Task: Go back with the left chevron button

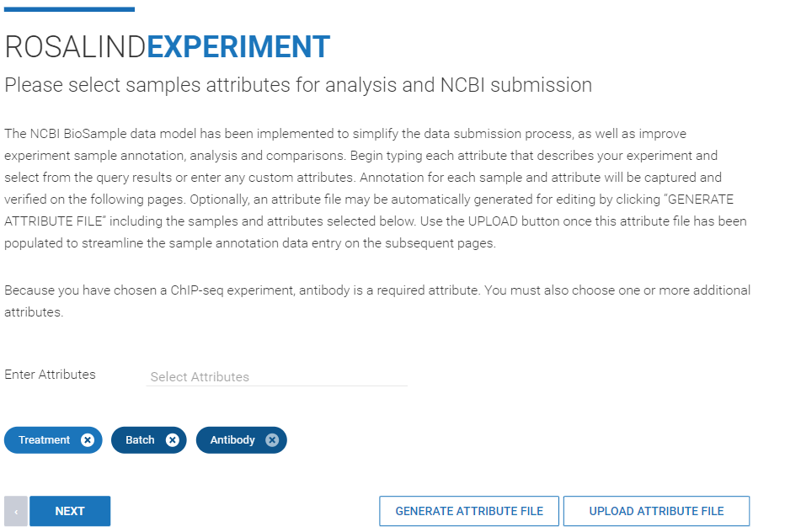Action: (x=16, y=511)
